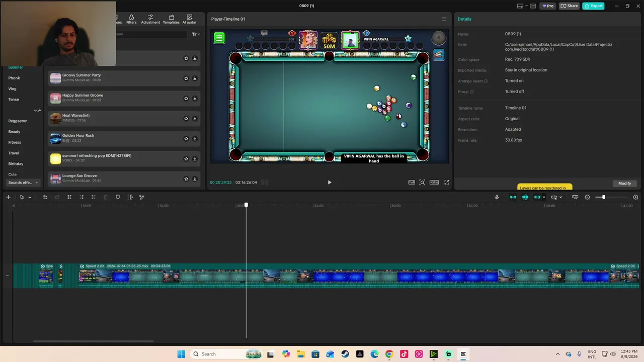Click the extract clip icon in timeline toolbar
This screenshot has width=644, height=362.
point(130,197)
